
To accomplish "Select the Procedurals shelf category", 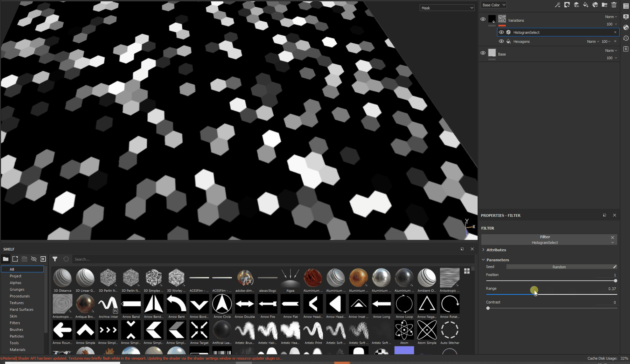I will tap(20, 296).
